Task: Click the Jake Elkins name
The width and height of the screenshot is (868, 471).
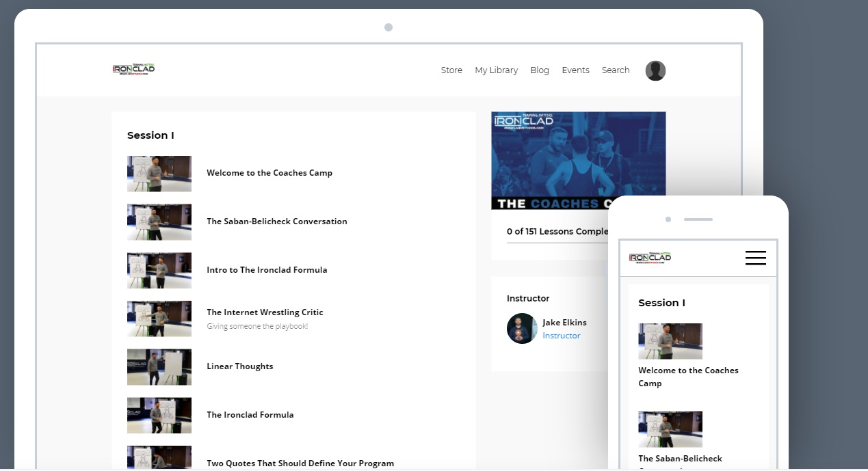Action: click(564, 323)
